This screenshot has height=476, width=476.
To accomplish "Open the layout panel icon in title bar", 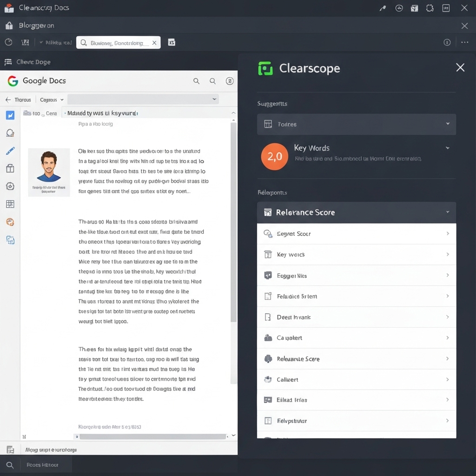I will (414, 8).
